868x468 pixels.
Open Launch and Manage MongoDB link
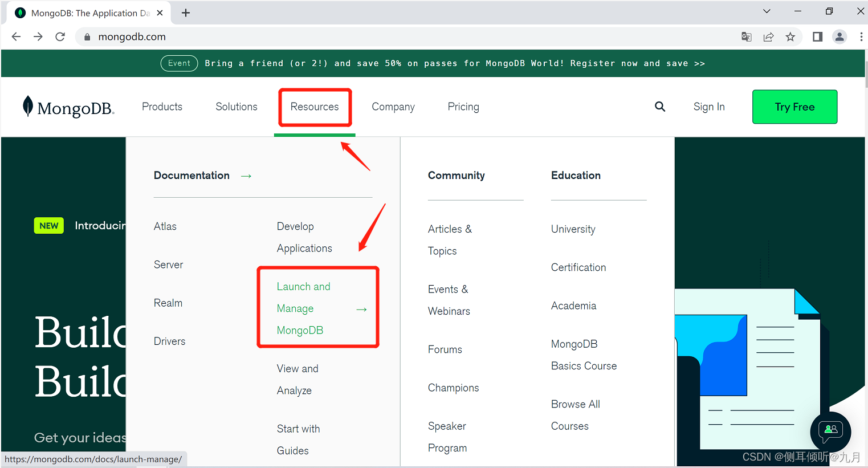point(304,308)
